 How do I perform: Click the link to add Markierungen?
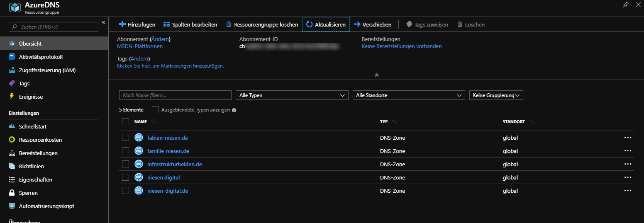[171, 65]
